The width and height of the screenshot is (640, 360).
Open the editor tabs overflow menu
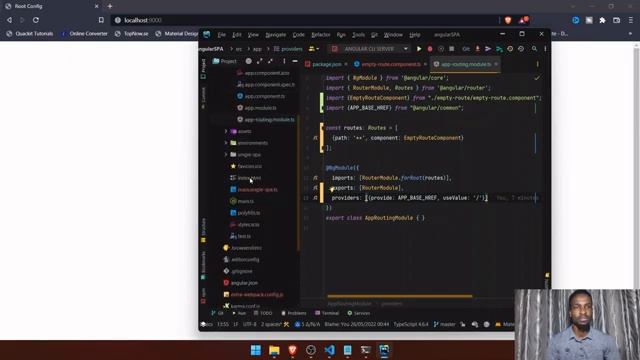[x=538, y=64]
